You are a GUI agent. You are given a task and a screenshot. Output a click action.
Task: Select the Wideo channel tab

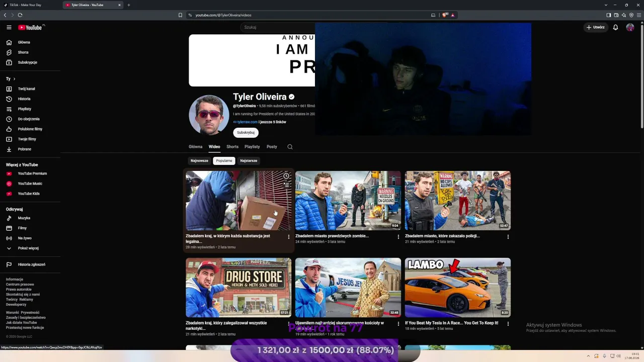pyautogui.click(x=214, y=147)
